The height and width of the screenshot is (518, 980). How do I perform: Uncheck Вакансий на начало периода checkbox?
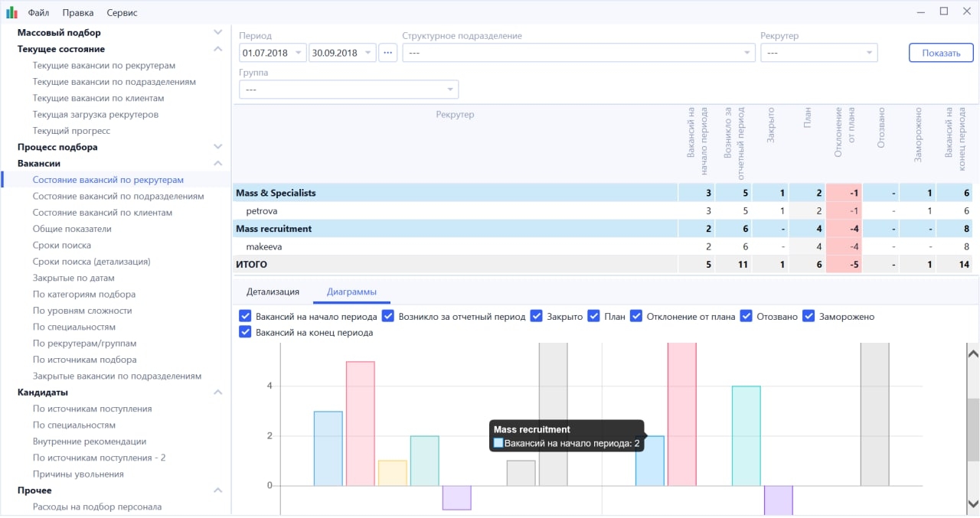(x=246, y=316)
